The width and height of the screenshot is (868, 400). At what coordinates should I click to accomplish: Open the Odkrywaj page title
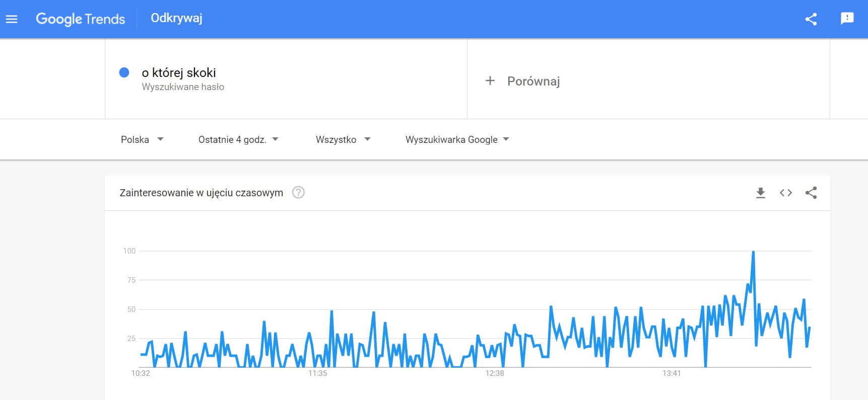click(176, 18)
